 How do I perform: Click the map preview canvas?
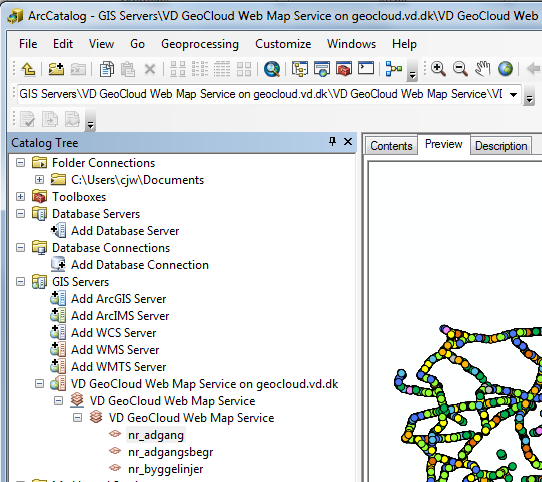[x=455, y=322]
